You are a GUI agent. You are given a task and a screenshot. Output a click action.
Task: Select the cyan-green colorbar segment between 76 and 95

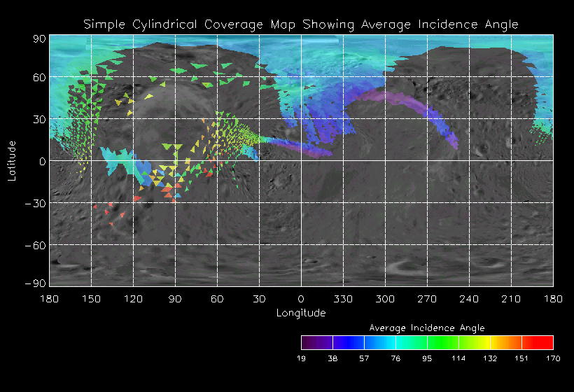coord(412,342)
